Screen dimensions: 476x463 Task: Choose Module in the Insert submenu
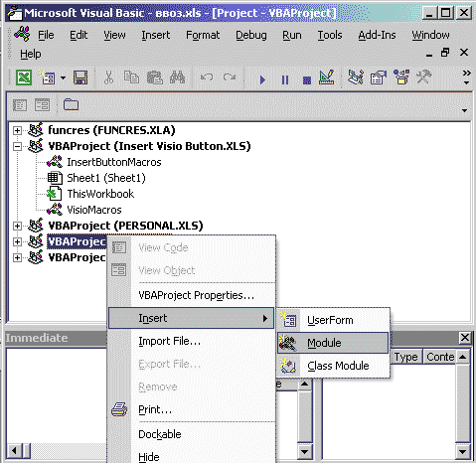pyautogui.click(x=333, y=343)
